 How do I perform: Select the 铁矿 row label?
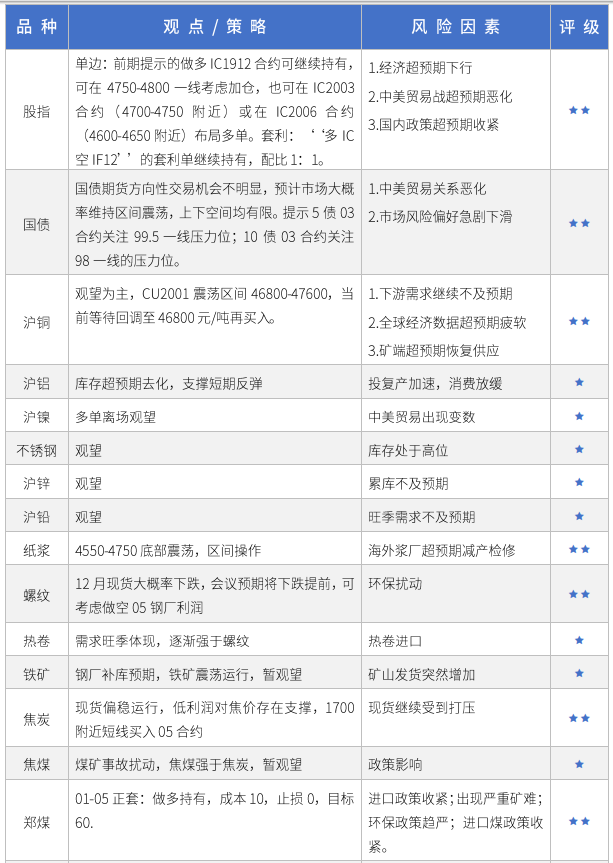point(36,674)
